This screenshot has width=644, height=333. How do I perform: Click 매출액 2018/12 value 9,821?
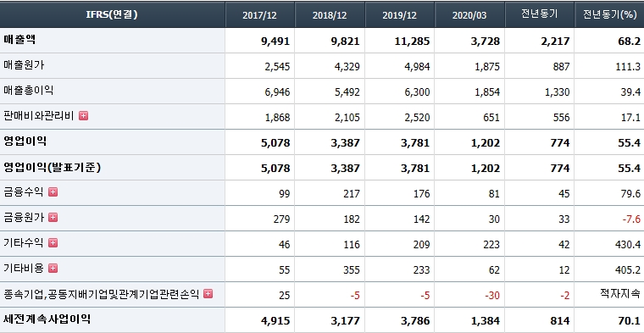pos(345,41)
